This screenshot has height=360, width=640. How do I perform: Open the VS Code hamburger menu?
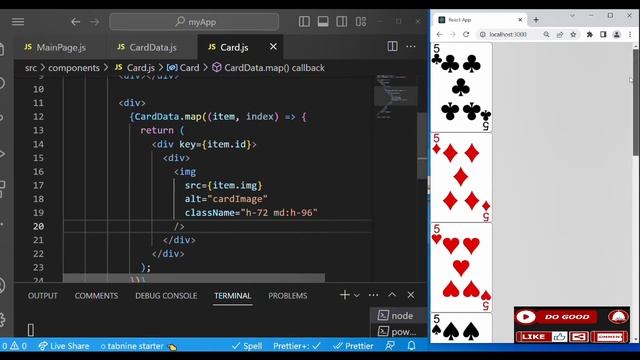[18, 22]
